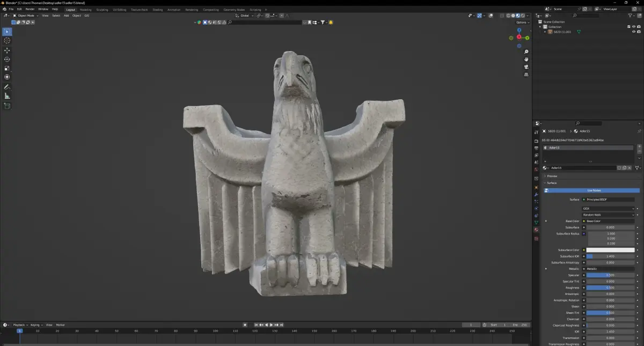Add a material slot with plus button
This screenshot has width=644, height=346.
(639, 146)
